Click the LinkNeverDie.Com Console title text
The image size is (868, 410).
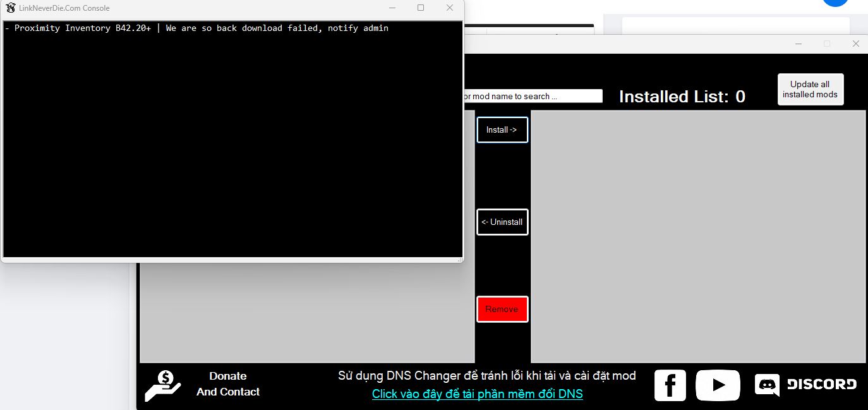point(64,8)
